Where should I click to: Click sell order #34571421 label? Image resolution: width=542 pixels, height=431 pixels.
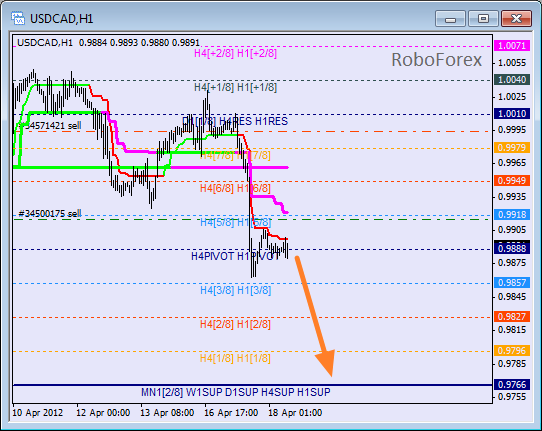point(50,125)
